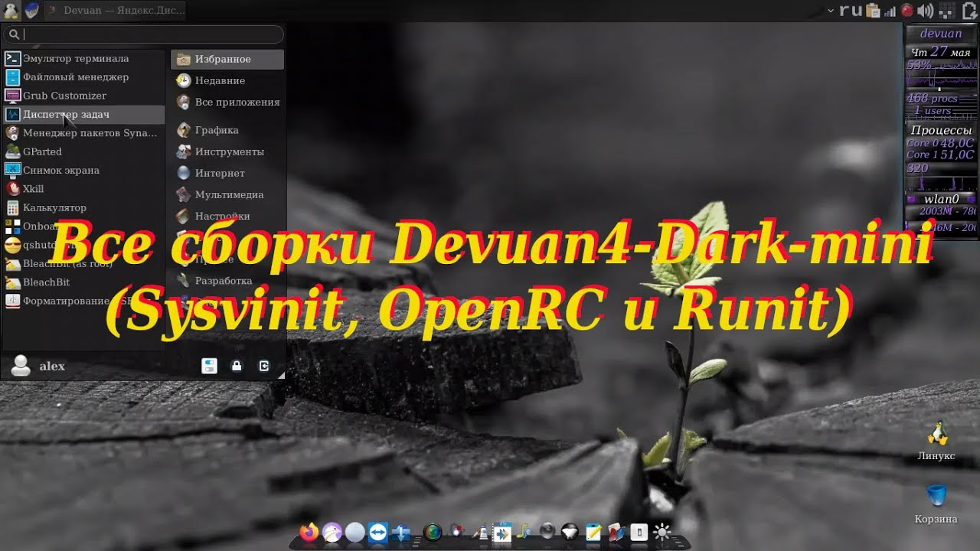Open the switch toggle dock icon
Viewport: 980px width, 551px height.
coord(639,532)
